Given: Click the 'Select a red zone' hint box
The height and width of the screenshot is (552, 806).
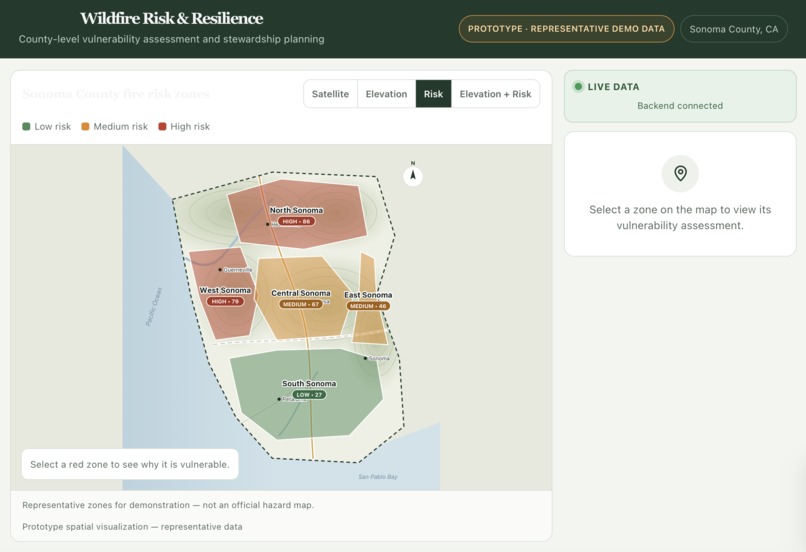Looking at the screenshot, I should [130, 464].
